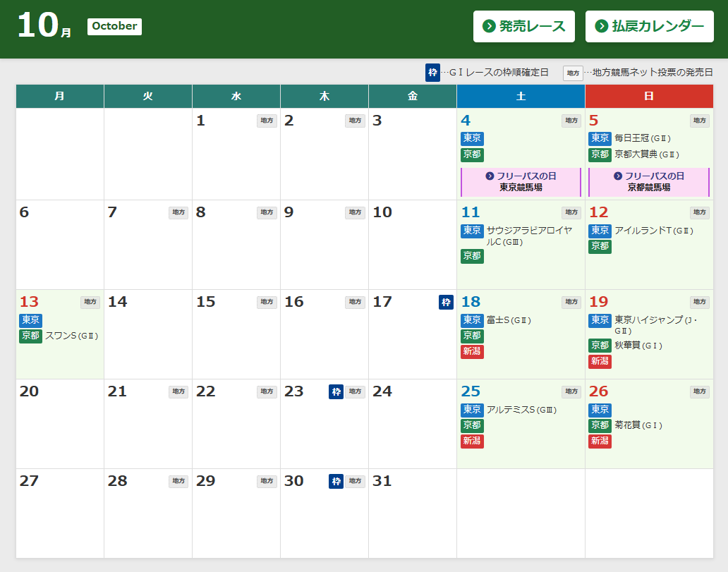The image size is (728, 572).
Task: Open the 発売レース page
Action: [x=523, y=26]
